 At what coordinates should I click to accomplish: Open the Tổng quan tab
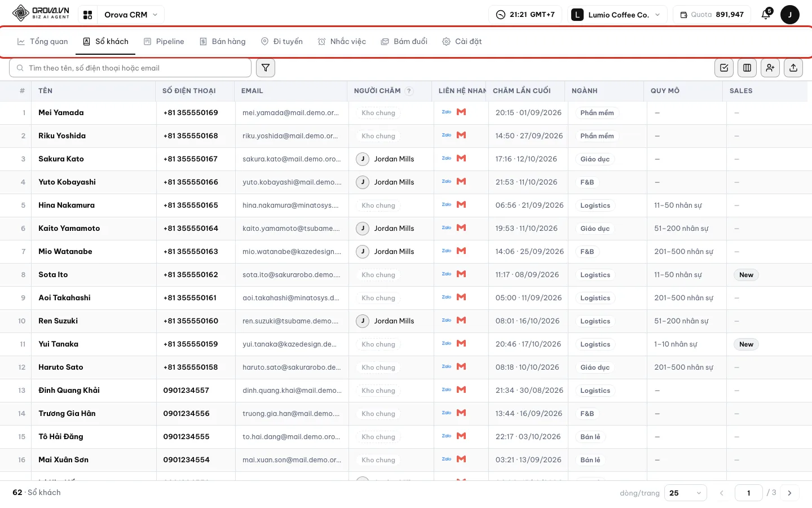click(43, 41)
